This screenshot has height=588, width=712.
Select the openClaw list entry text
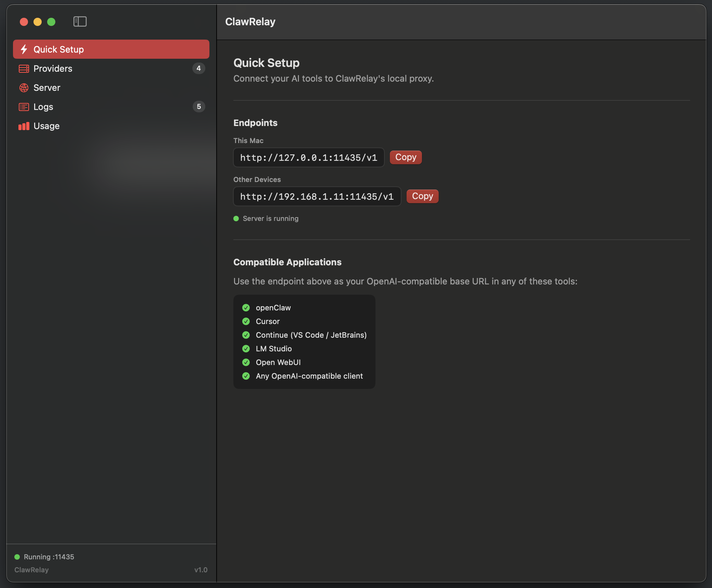pos(273,308)
